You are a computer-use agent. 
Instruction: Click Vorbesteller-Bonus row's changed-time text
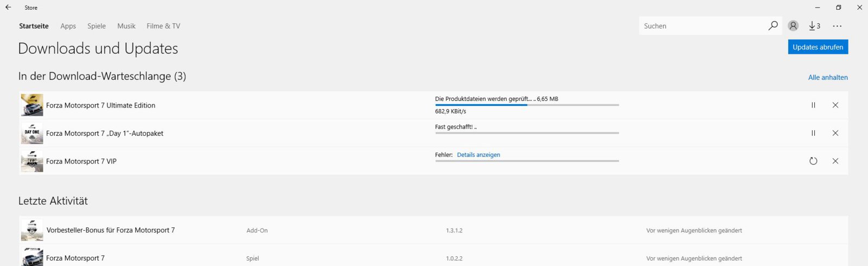[694, 231]
